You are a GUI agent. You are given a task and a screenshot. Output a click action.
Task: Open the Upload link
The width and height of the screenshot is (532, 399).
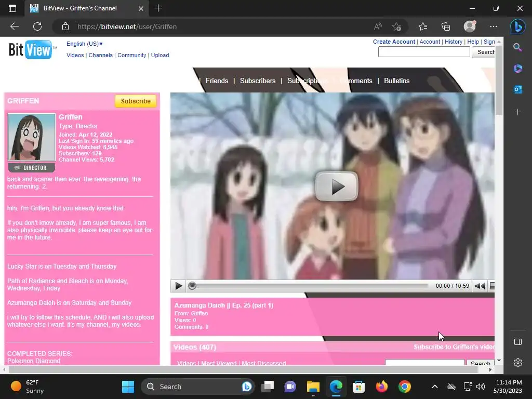160,55
